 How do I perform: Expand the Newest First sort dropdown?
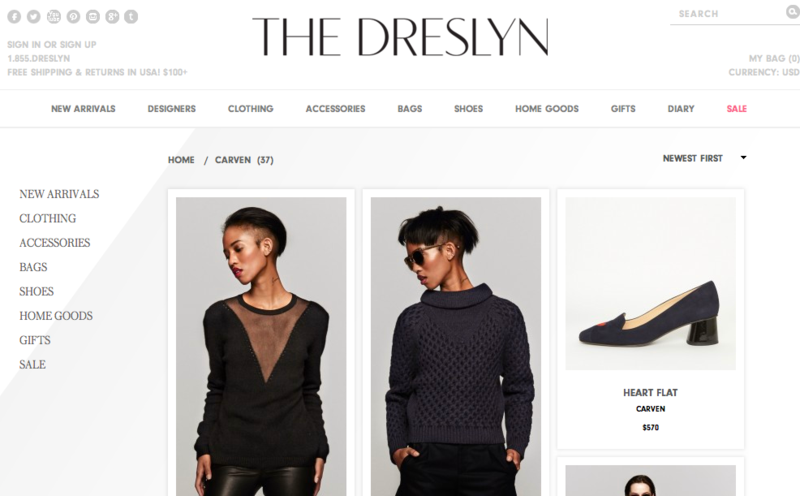tap(705, 158)
